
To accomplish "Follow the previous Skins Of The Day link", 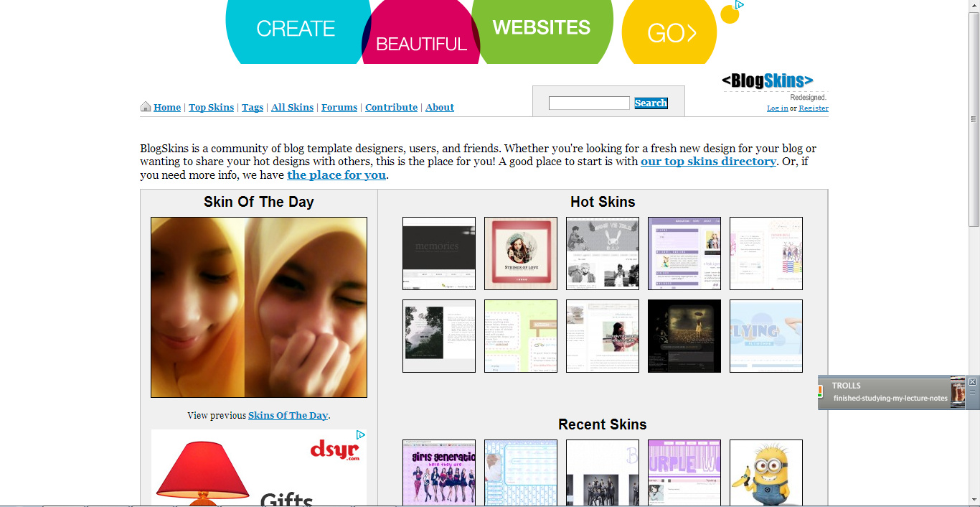I will pyautogui.click(x=288, y=416).
